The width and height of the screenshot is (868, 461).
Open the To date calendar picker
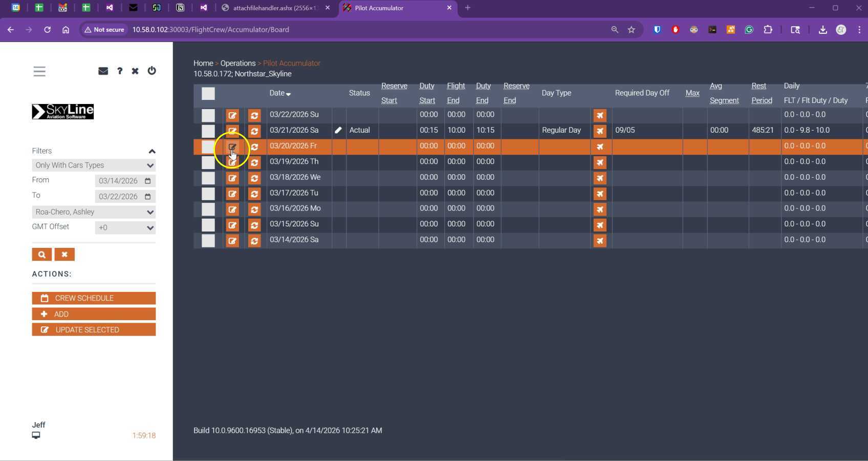[148, 197]
